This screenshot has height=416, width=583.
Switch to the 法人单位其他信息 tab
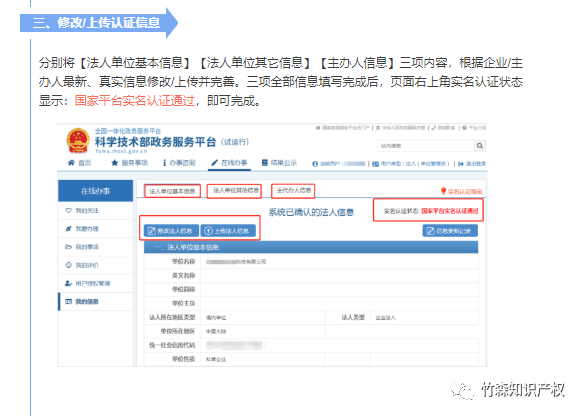coord(235,191)
